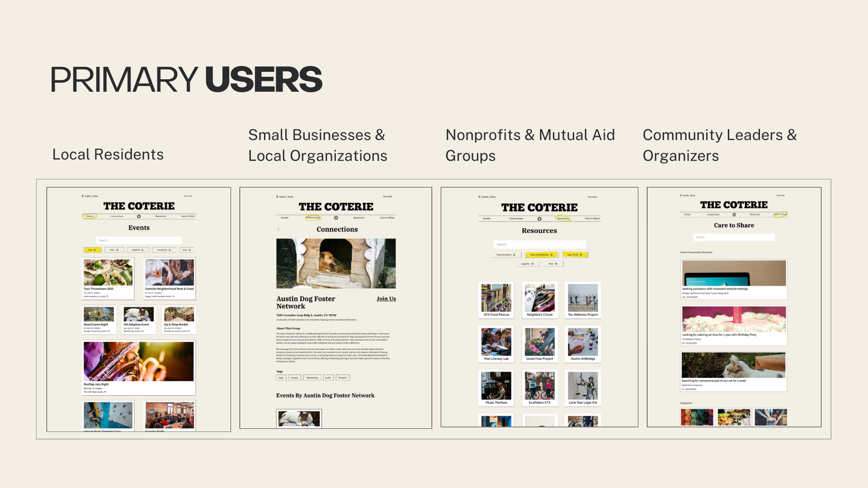This screenshot has width=868, height=488.
Task: Click the Resources page search field
Action: (539, 244)
